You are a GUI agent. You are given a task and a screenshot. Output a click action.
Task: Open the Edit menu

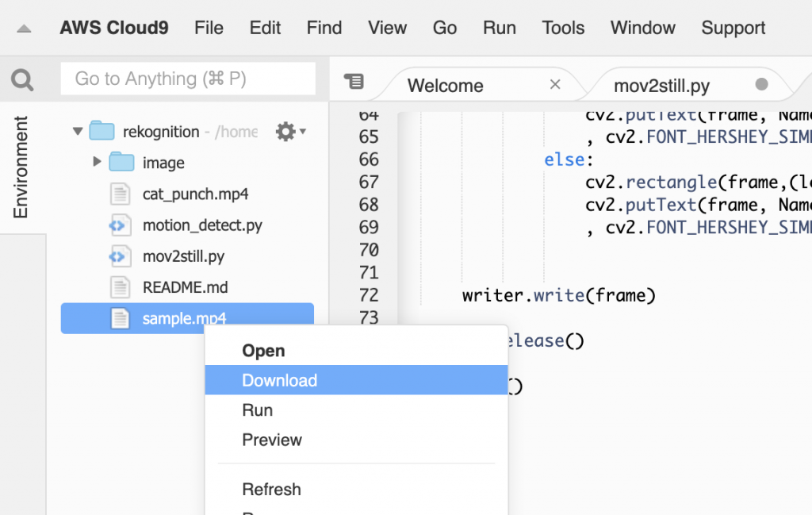(x=265, y=28)
